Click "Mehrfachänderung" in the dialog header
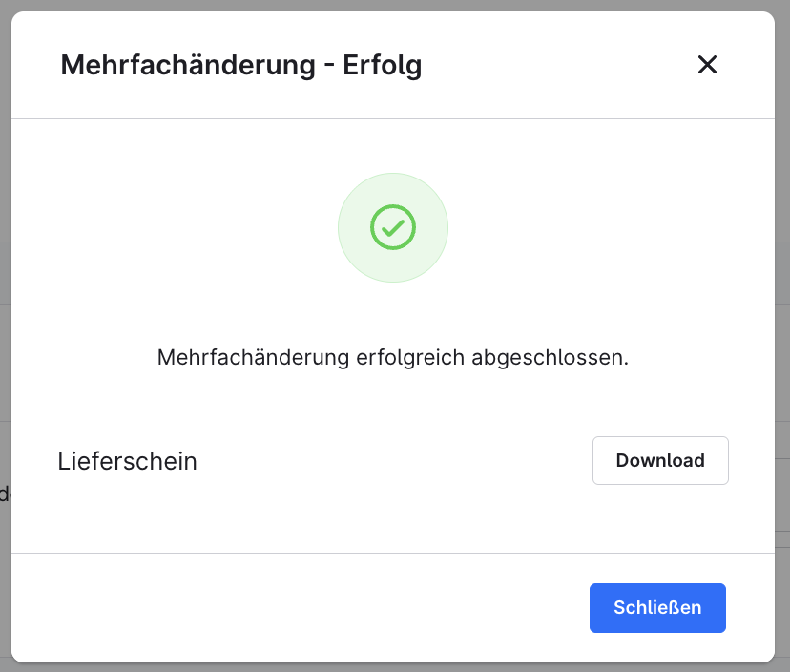Image resolution: width=790 pixels, height=672 pixels. pos(188,65)
